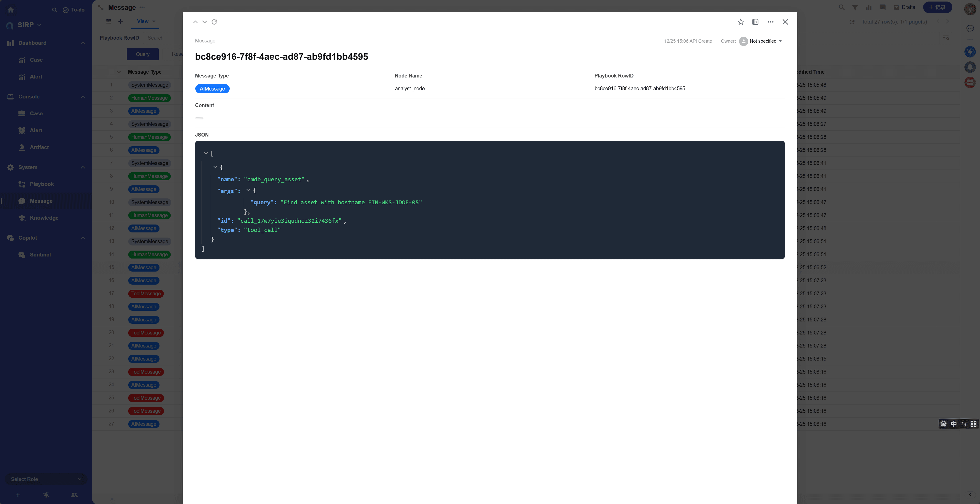Viewport: 980px width, 504px height.
Task: Open the Select Role dropdown
Action: (46, 479)
